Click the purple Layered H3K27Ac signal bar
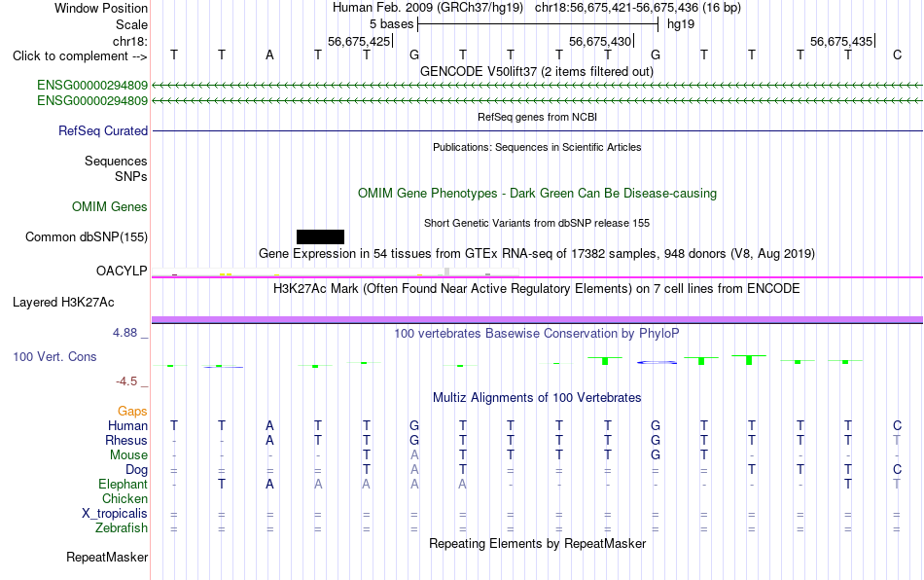The height and width of the screenshot is (580, 924). coord(538,319)
